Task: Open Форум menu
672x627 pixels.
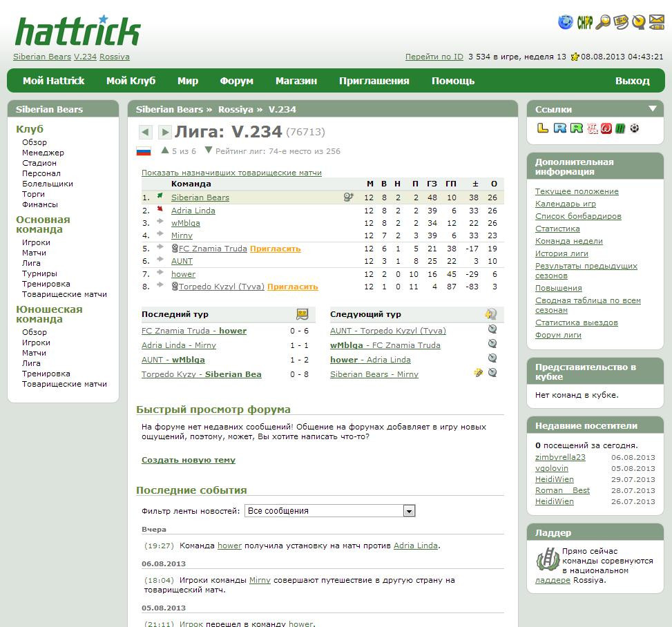Action: [x=237, y=81]
